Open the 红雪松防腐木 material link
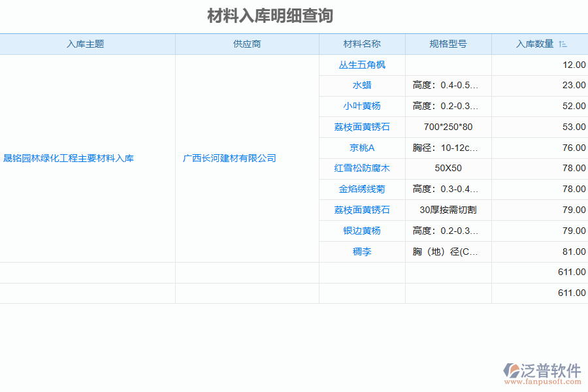 tap(361, 169)
